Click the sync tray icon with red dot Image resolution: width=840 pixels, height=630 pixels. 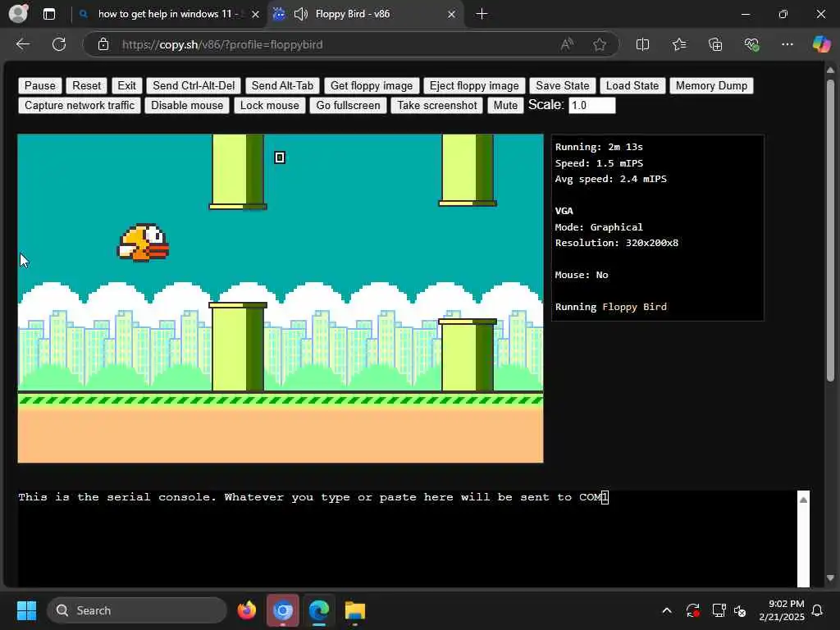[x=692, y=610]
